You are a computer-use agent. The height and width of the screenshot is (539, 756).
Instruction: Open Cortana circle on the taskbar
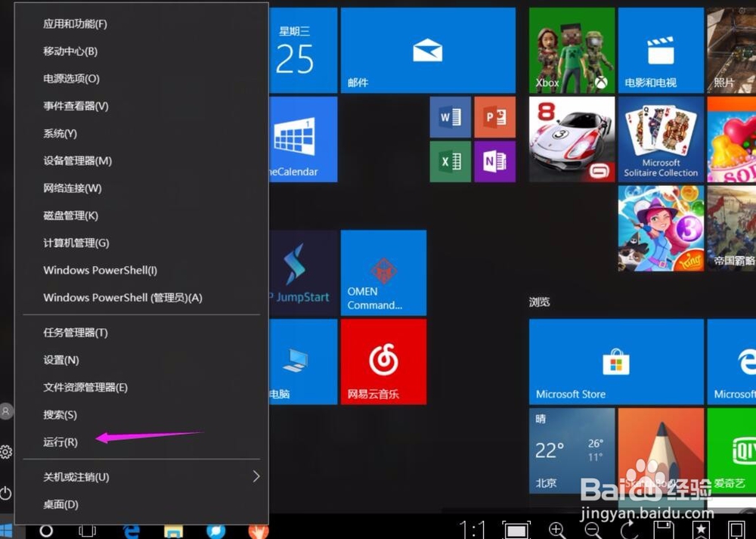click(x=46, y=531)
